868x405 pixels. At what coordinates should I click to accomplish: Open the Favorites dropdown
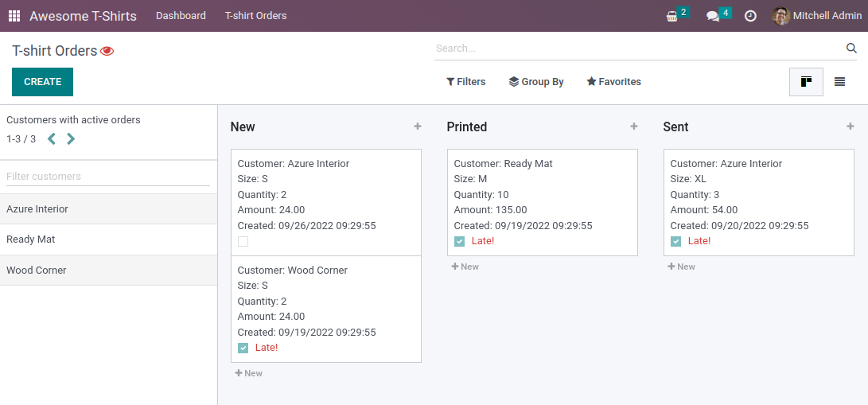pos(613,82)
